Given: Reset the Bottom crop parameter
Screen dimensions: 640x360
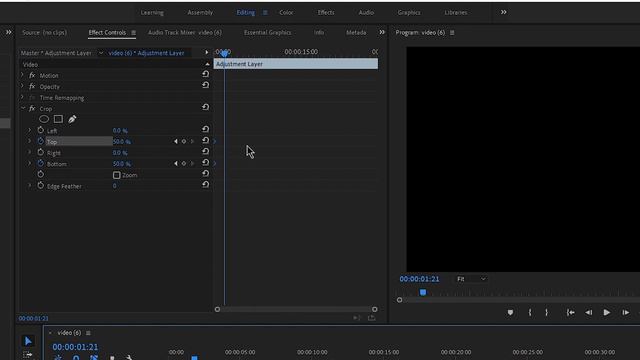Looking at the screenshot, I should pos(205,162).
